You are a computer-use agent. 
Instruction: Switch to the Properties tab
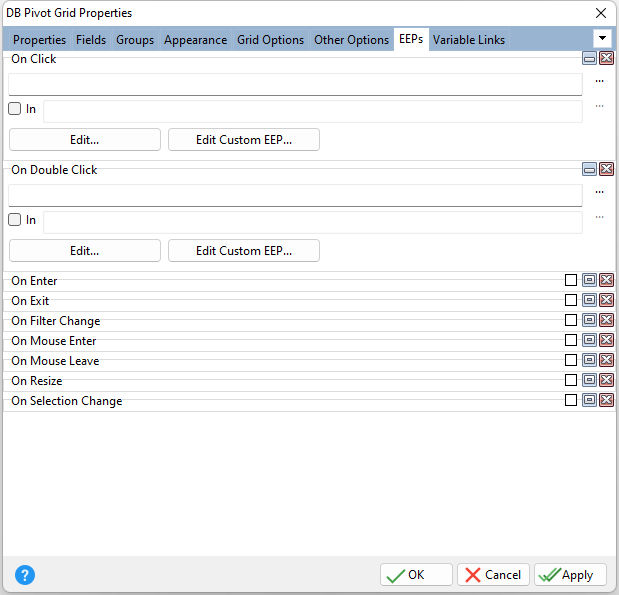(x=39, y=40)
